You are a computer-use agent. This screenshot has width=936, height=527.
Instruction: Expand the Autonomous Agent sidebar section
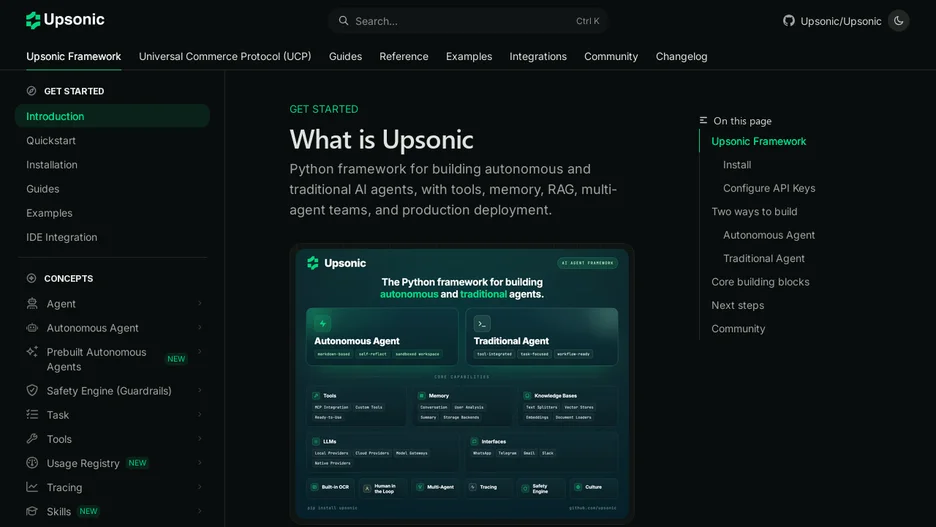tap(199, 328)
